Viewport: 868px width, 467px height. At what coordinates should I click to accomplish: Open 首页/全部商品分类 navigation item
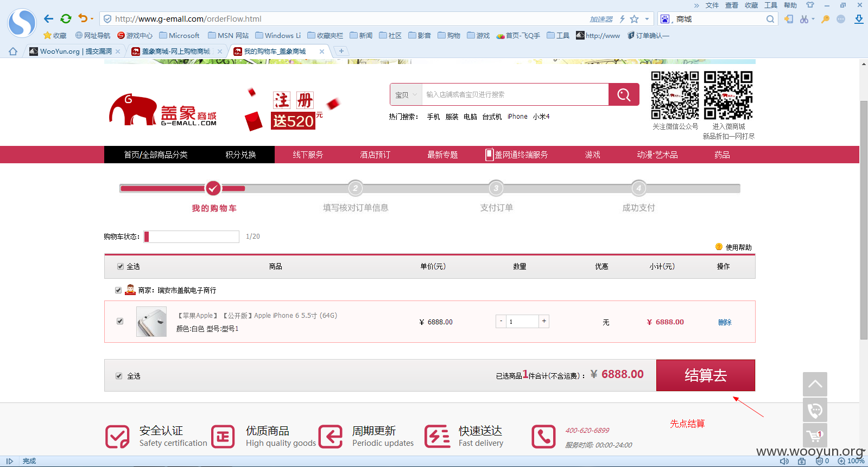(x=156, y=155)
